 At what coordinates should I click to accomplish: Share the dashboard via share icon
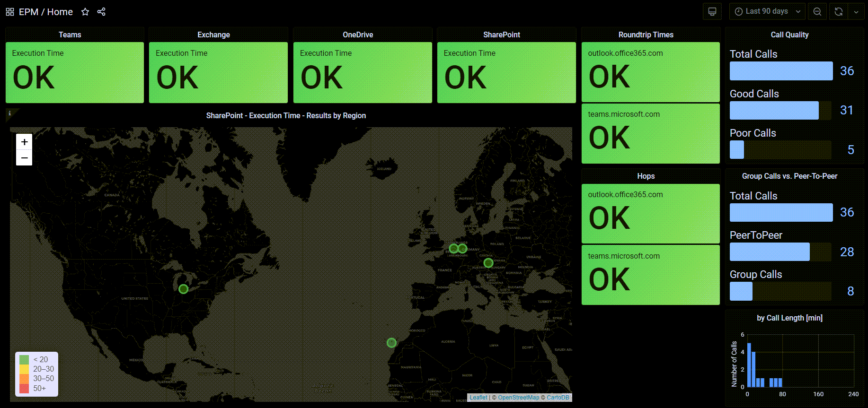pyautogui.click(x=101, y=12)
